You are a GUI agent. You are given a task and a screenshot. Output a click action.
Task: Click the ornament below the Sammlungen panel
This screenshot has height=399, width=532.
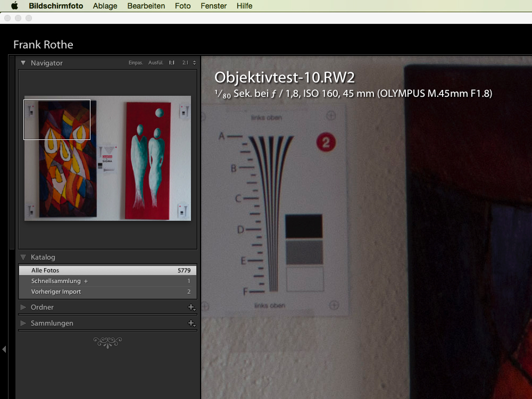[107, 342]
